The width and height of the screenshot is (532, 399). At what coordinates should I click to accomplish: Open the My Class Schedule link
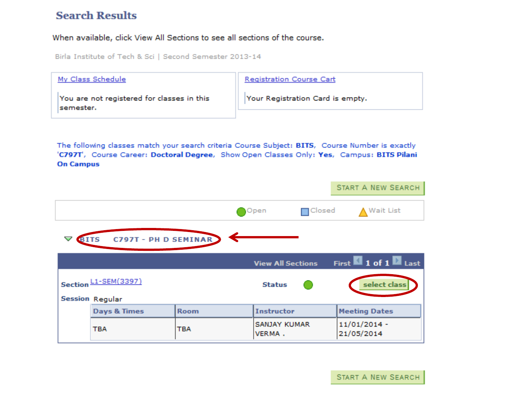92,79
